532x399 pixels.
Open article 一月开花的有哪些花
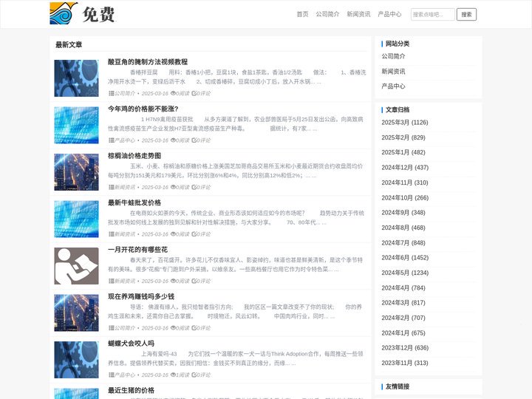137,250
